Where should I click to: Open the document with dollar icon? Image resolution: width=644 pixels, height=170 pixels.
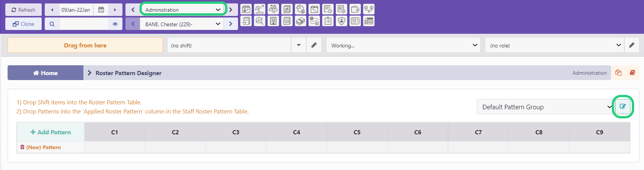point(342,9)
